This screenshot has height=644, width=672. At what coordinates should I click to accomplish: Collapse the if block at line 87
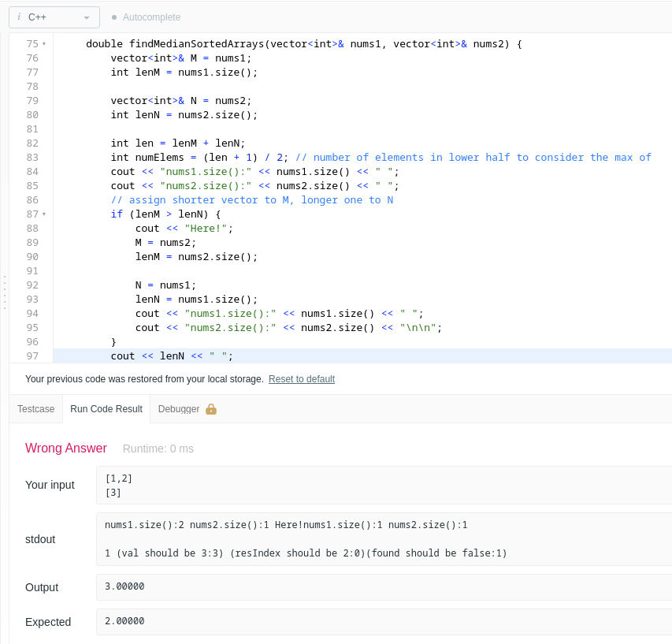44,214
